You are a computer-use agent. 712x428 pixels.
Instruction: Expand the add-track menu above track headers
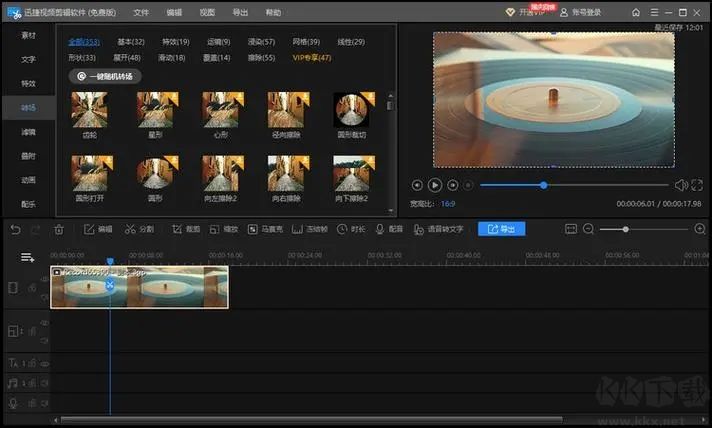click(x=27, y=257)
